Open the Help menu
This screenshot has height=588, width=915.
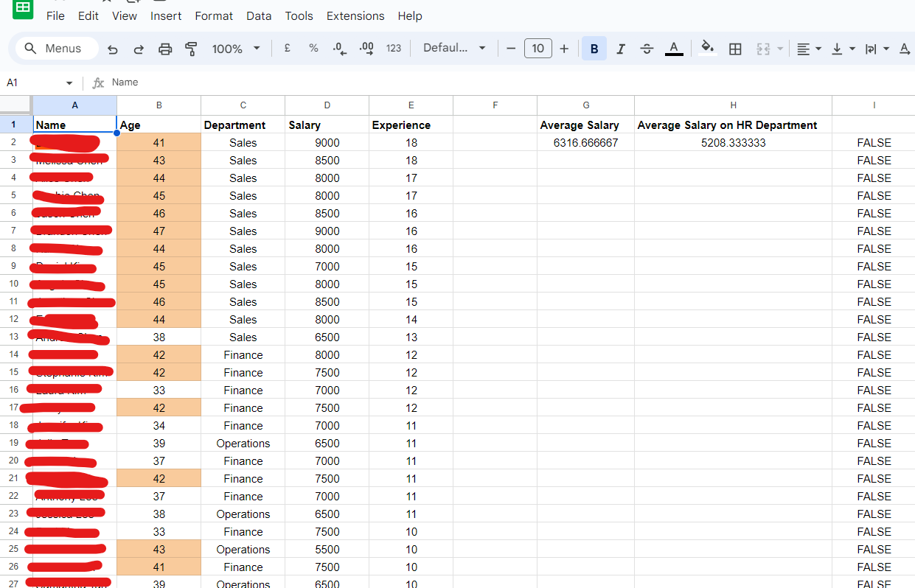pyautogui.click(x=410, y=15)
